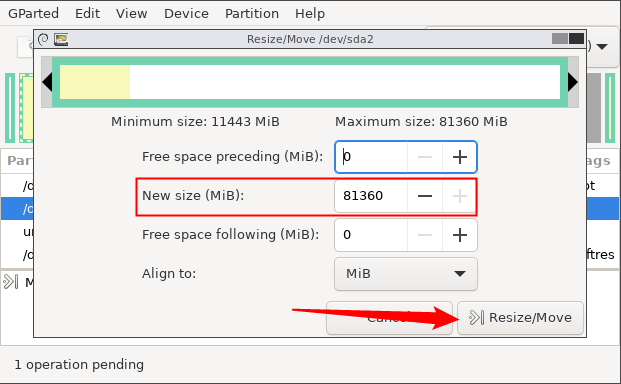Decrease Free space preceding with minus

pyautogui.click(x=425, y=157)
